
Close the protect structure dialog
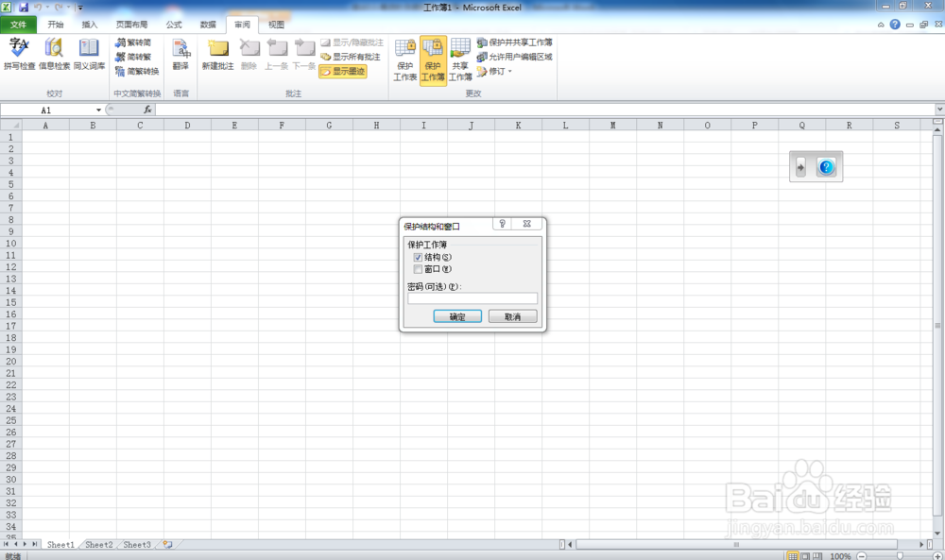[x=526, y=224]
